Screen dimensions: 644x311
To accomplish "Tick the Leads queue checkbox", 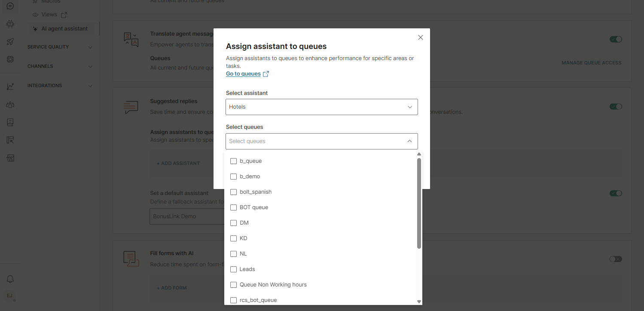I will pyautogui.click(x=234, y=269).
